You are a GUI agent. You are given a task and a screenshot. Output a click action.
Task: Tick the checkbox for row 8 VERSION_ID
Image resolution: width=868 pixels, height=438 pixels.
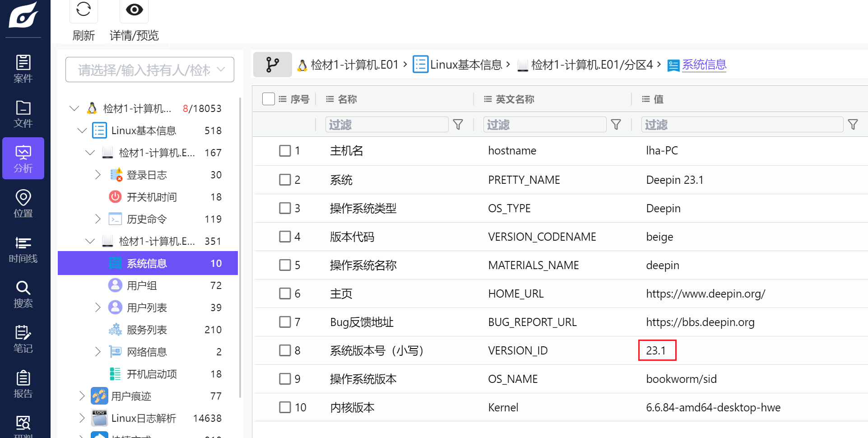tap(285, 350)
